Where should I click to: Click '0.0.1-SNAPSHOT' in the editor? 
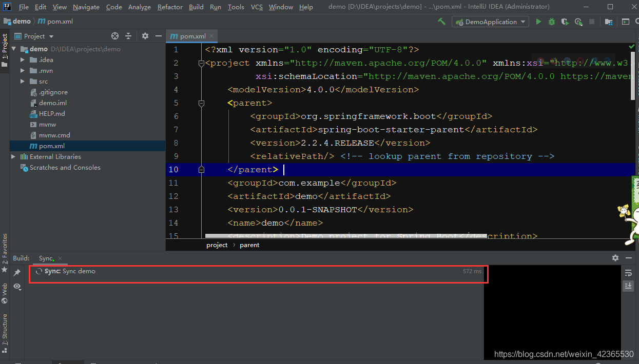(x=318, y=210)
